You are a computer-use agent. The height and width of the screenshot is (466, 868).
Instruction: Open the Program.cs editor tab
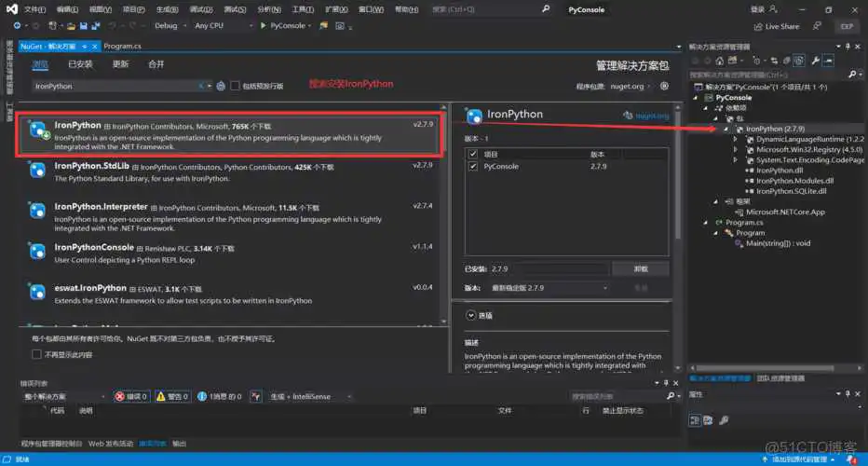click(x=122, y=45)
